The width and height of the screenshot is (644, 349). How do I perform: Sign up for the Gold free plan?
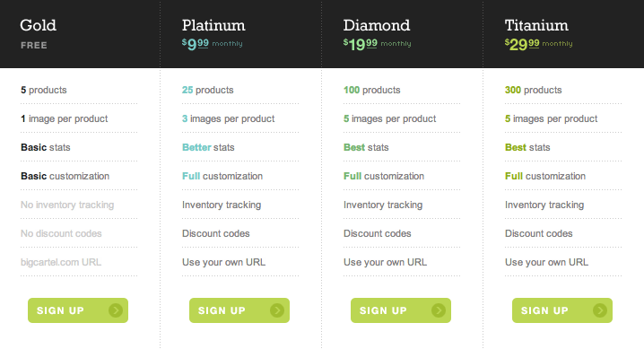click(x=78, y=310)
